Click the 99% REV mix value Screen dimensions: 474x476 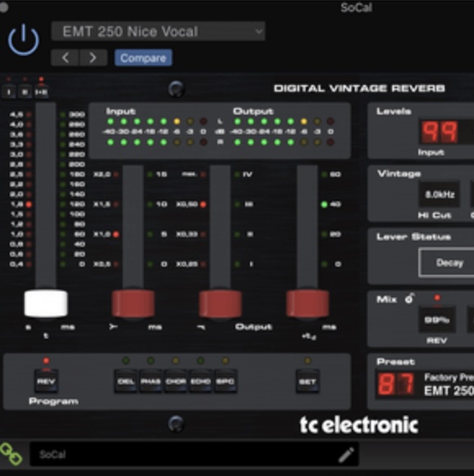[x=436, y=320]
